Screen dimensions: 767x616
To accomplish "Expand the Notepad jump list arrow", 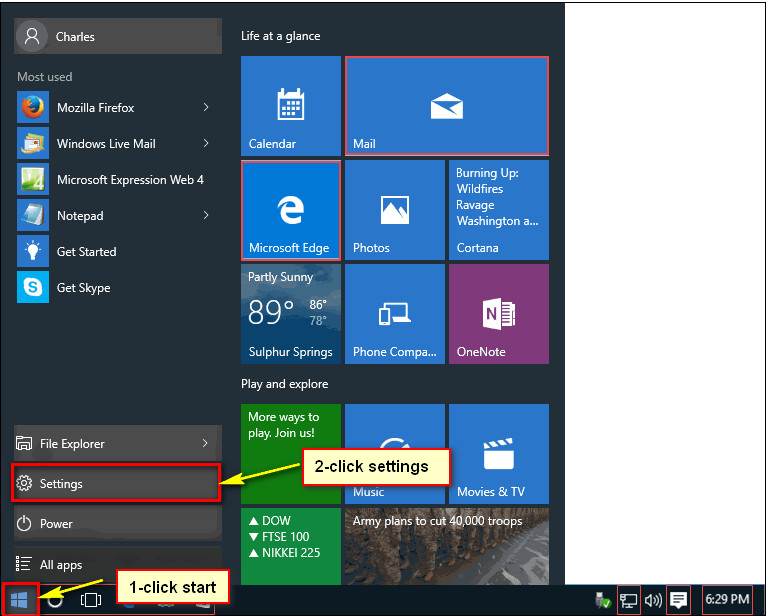I will tap(206, 215).
